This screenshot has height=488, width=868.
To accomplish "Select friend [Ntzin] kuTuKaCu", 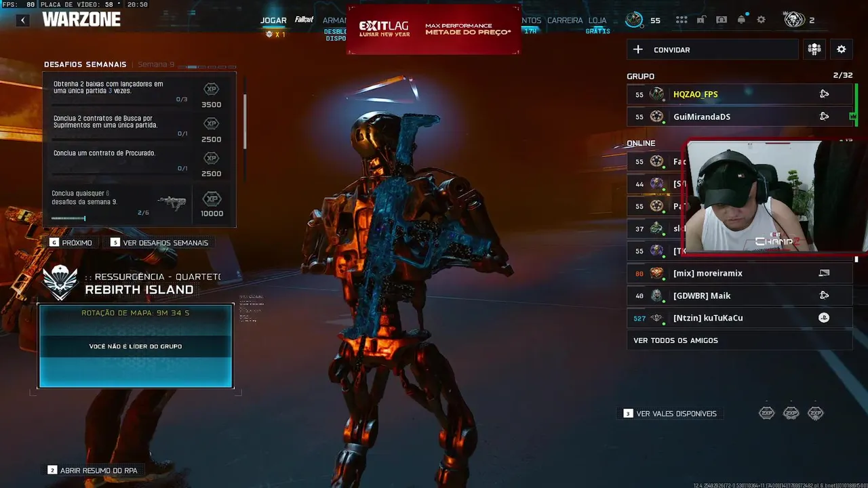I will click(x=739, y=318).
